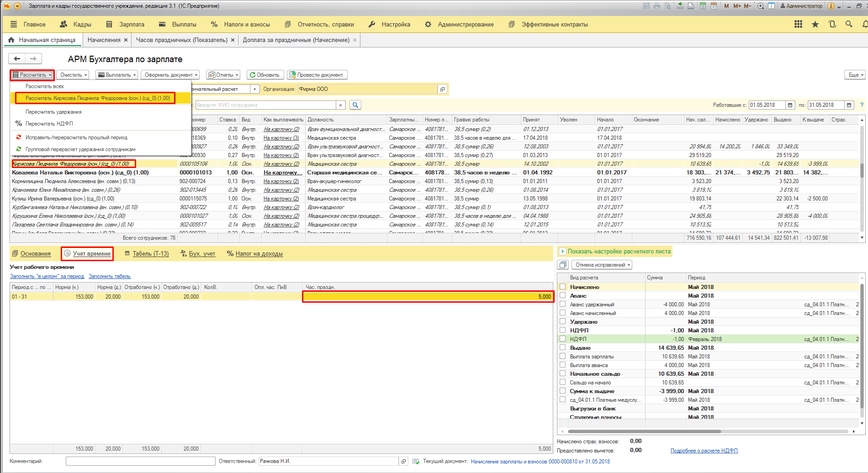
Task: Expand the Оформить документ dropdown
Action: coord(171,75)
